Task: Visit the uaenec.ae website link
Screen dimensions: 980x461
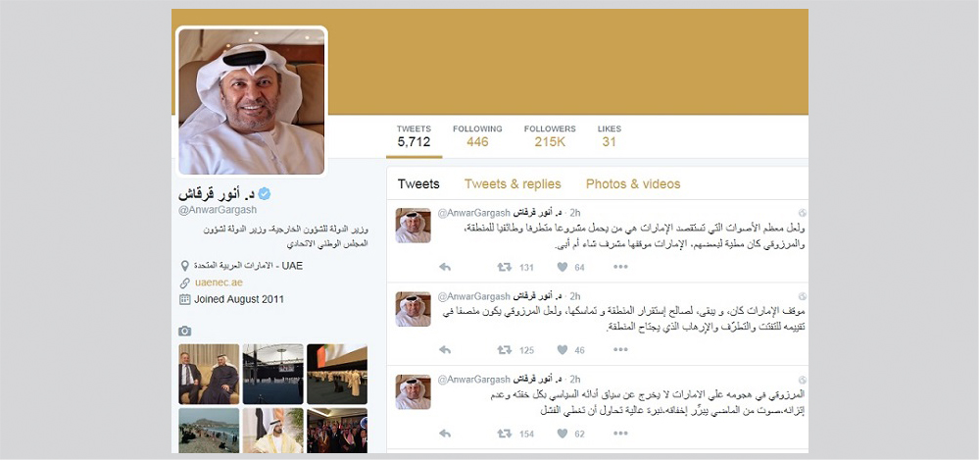Action: 219,282
